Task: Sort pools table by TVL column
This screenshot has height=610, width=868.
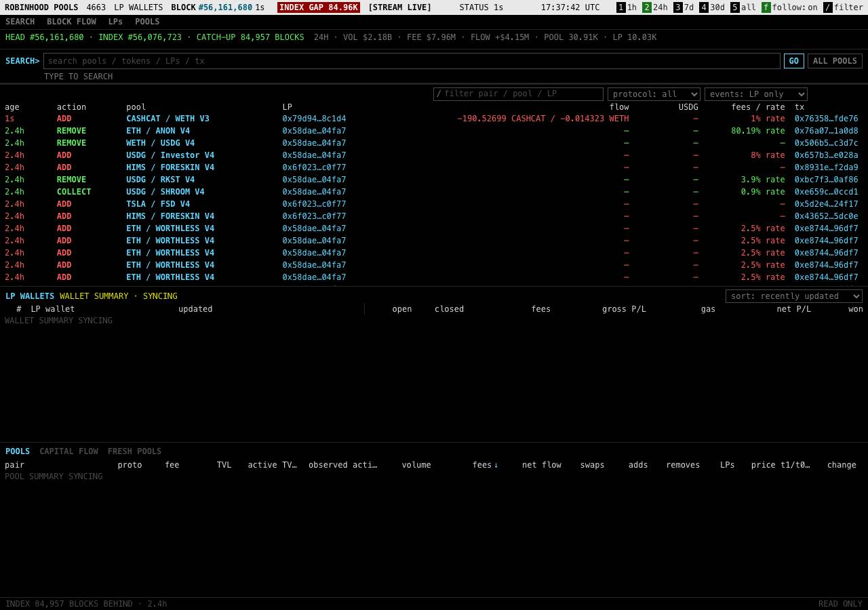Action: pos(224,465)
